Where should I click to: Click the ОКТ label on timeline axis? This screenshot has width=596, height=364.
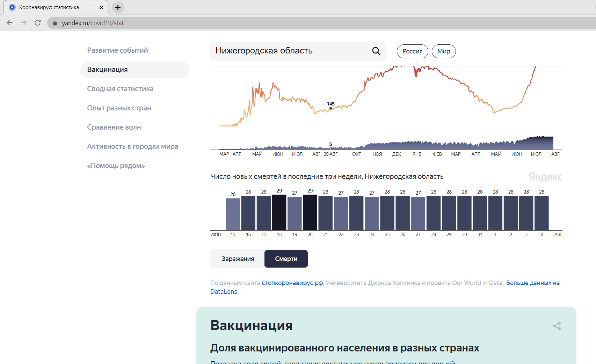pyautogui.click(x=357, y=154)
